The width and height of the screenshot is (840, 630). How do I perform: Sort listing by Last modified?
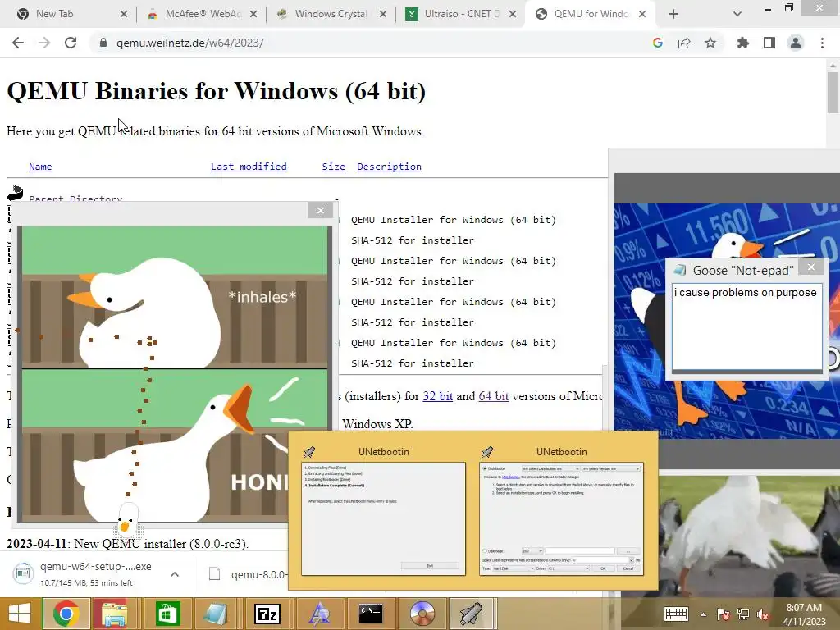(249, 167)
